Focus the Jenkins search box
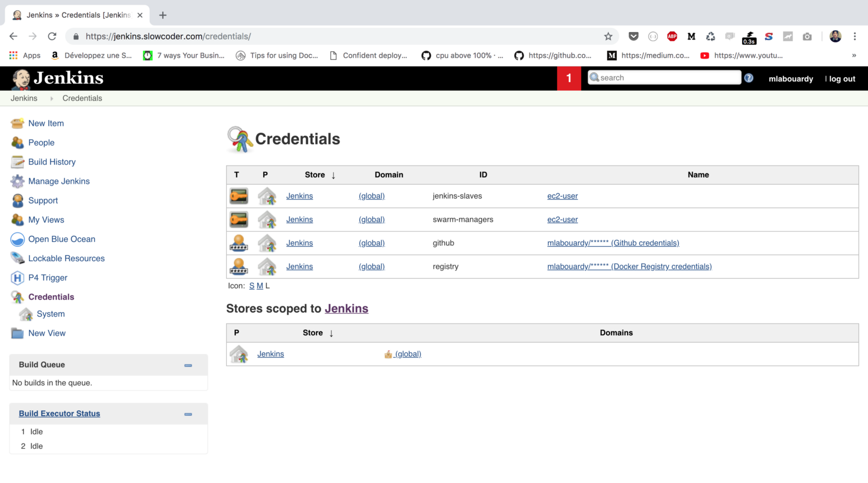 coord(668,78)
